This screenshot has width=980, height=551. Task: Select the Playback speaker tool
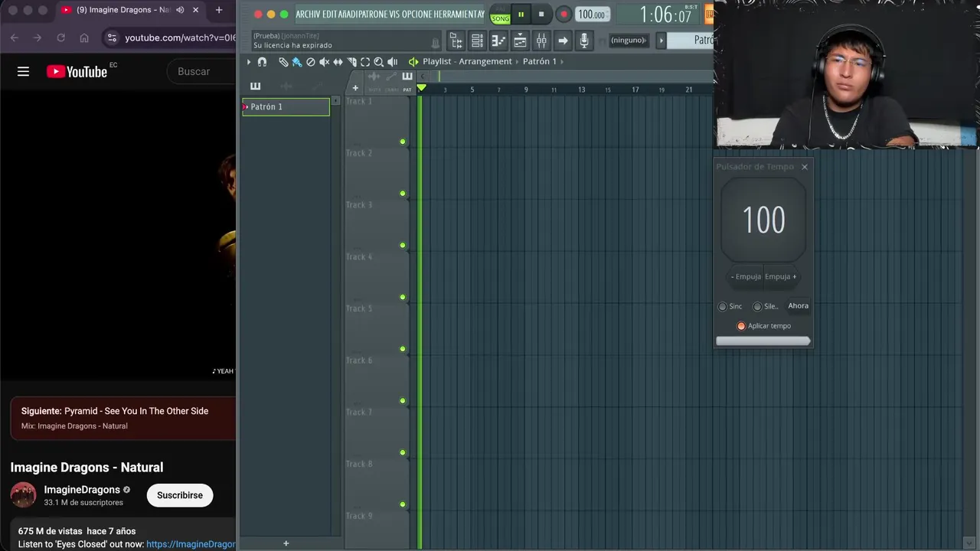[x=393, y=61]
